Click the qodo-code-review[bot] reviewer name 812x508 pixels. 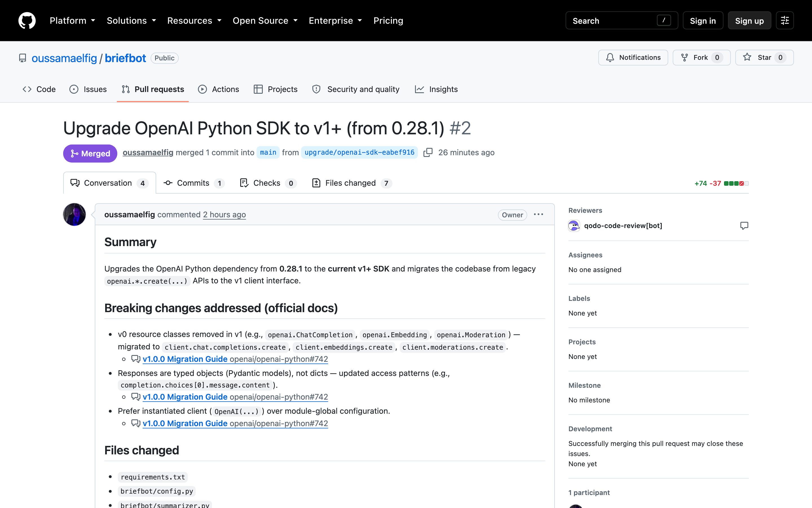coord(623,226)
